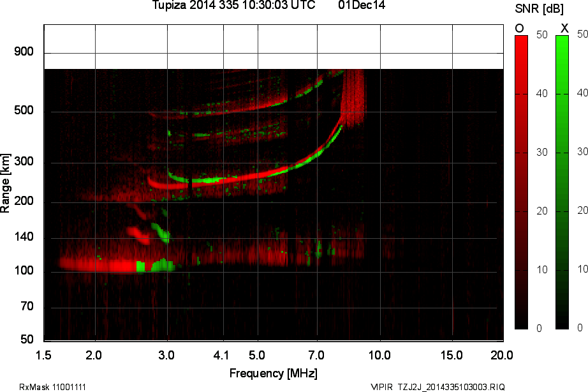Click the '4.1' frequency axis label
The width and height of the screenshot is (588, 392).
(221, 355)
